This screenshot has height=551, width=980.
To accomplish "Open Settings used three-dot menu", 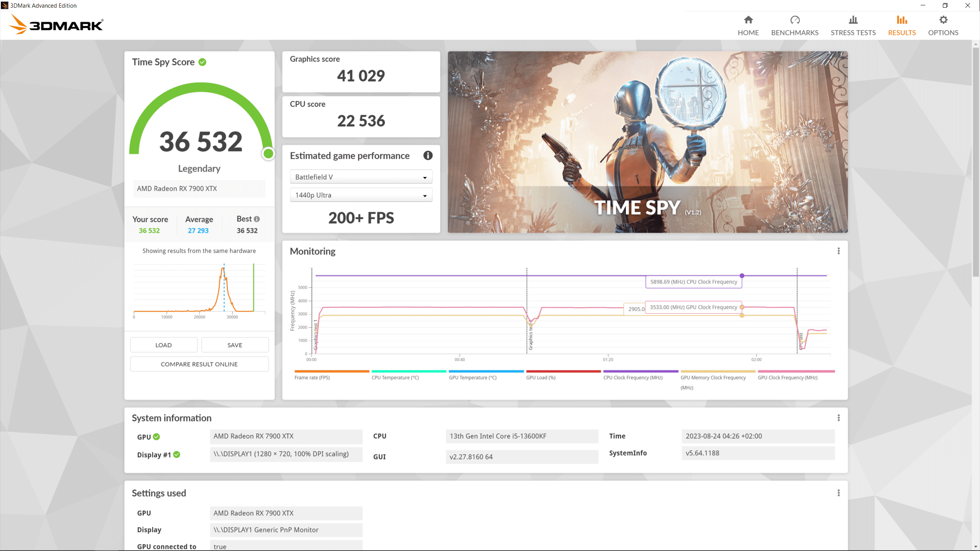I will tap(838, 493).
